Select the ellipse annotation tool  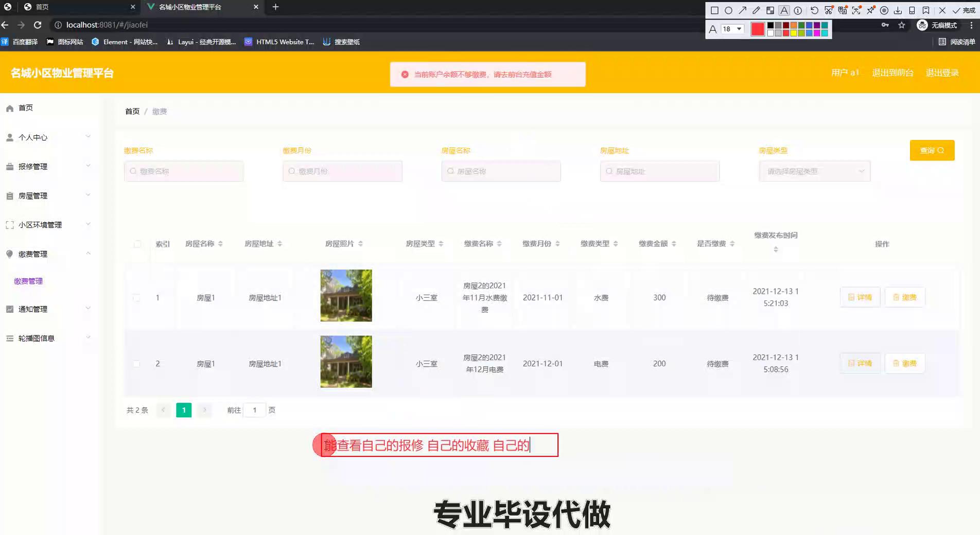pos(728,10)
